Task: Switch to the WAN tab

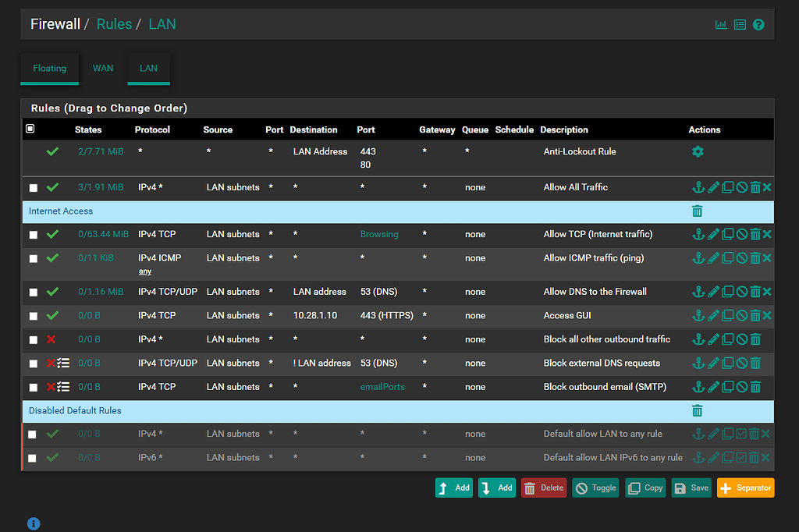Action: (102, 68)
